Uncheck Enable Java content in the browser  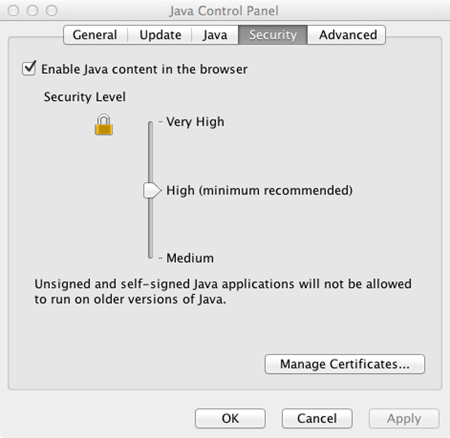[29, 69]
